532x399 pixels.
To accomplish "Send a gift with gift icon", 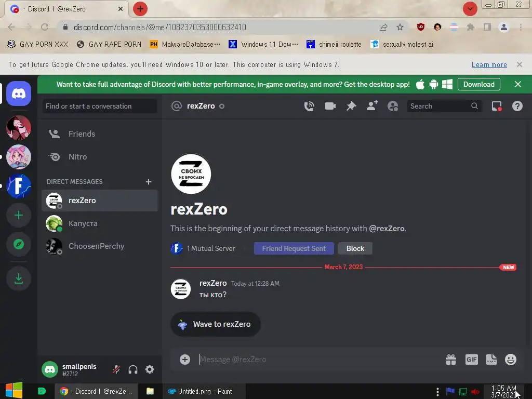I will coord(451,360).
